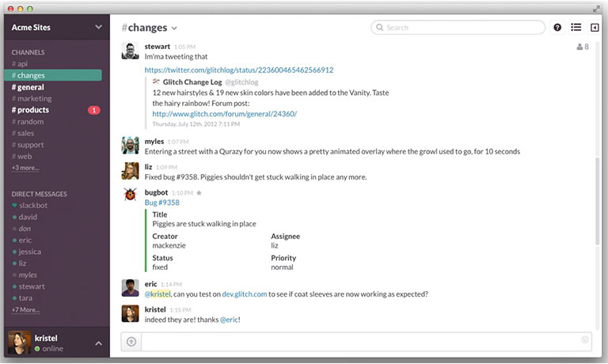Click the member count icon showing 8
The height and width of the screenshot is (364, 608).
tap(583, 47)
